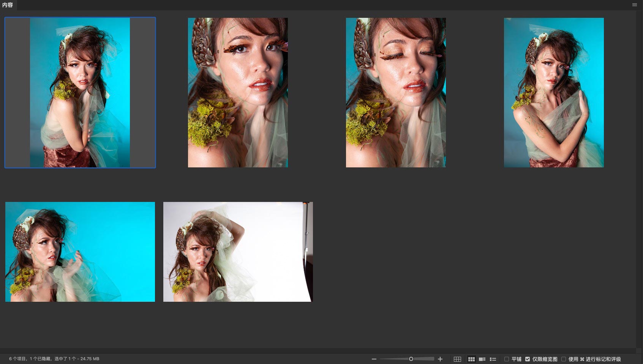Screen dimensions: 643x364
Task: Select the photo with white background
Action: click(238, 252)
